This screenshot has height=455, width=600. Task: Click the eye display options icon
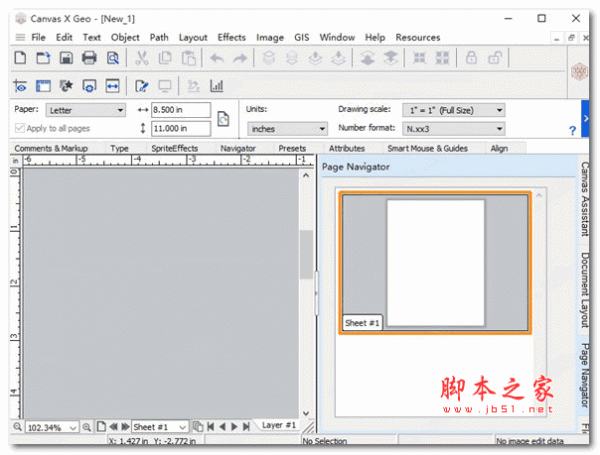(x=20, y=86)
